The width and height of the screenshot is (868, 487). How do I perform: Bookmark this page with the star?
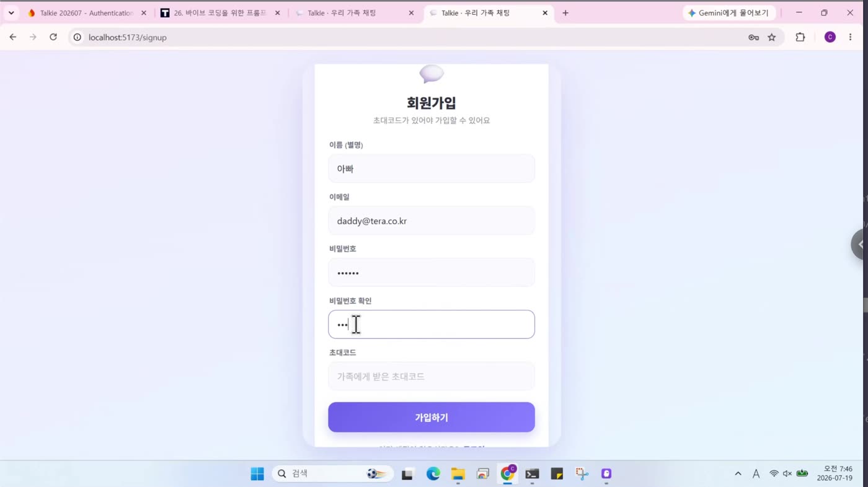pyautogui.click(x=772, y=37)
